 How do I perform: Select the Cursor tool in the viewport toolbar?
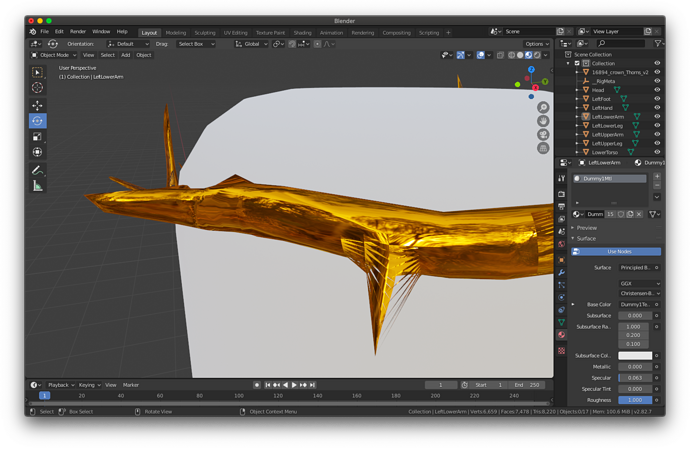coord(38,88)
